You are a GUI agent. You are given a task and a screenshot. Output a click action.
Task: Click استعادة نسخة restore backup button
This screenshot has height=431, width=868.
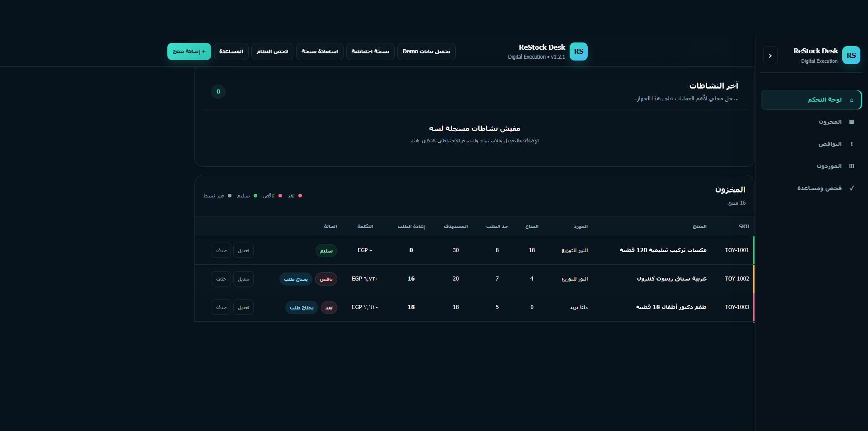tap(320, 52)
